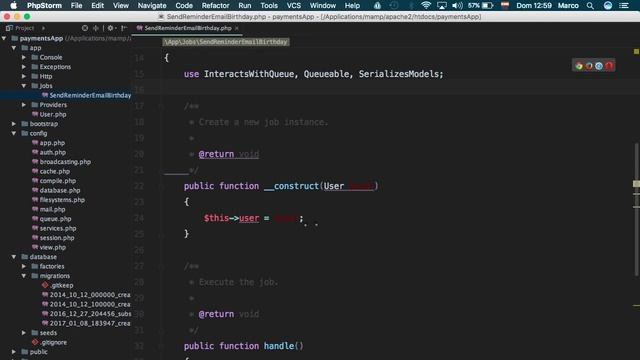Click the Siri icon in menu bar

coord(608,6)
